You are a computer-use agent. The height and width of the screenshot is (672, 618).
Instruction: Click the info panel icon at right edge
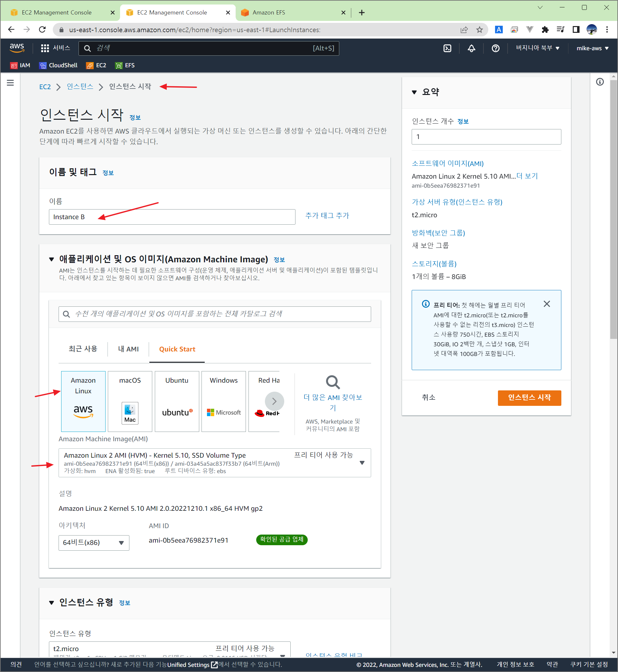coord(600,82)
